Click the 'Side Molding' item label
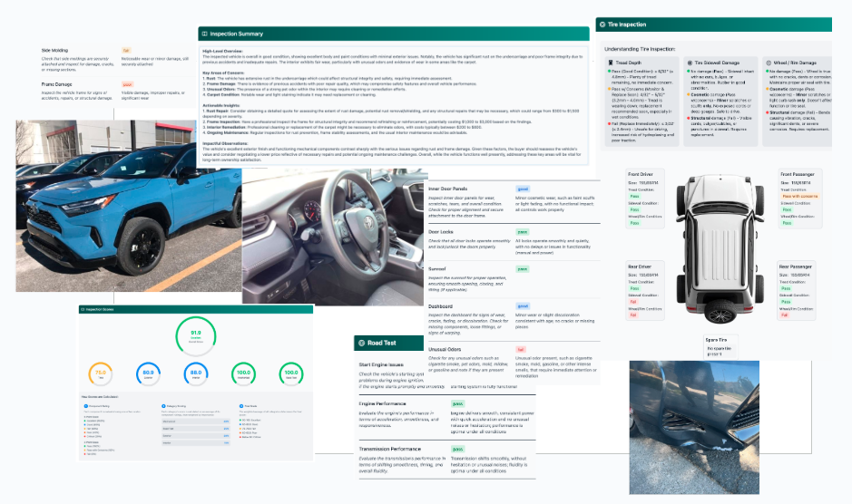Image resolution: width=852 pixels, height=504 pixels. coord(54,50)
